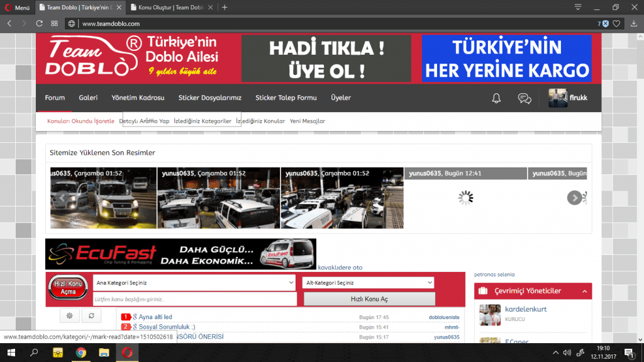Collapse the Çevrimiçi Yöneticiler panel
This screenshot has width=644, height=362.
tap(584, 291)
